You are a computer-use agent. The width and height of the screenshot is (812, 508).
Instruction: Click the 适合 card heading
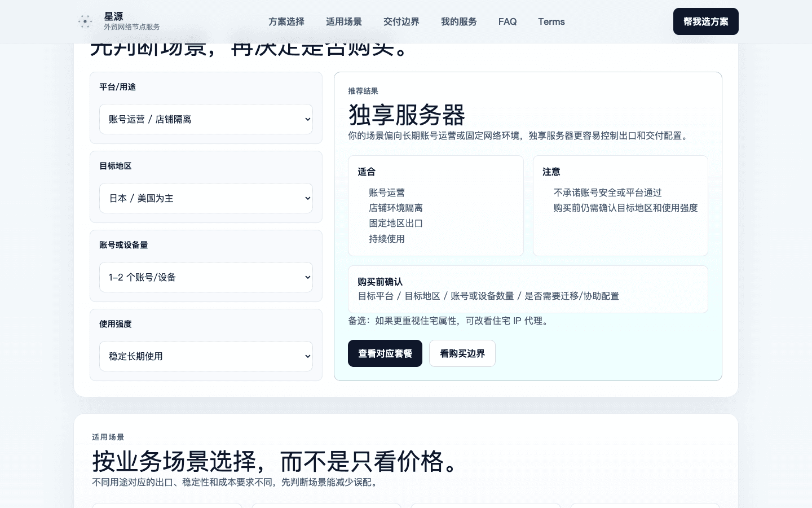point(367,172)
